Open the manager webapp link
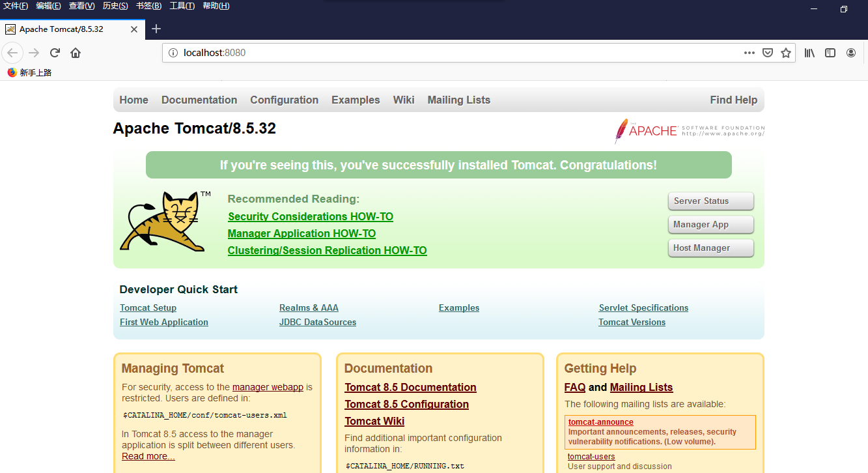Image resolution: width=868 pixels, height=473 pixels. click(x=268, y=387)
